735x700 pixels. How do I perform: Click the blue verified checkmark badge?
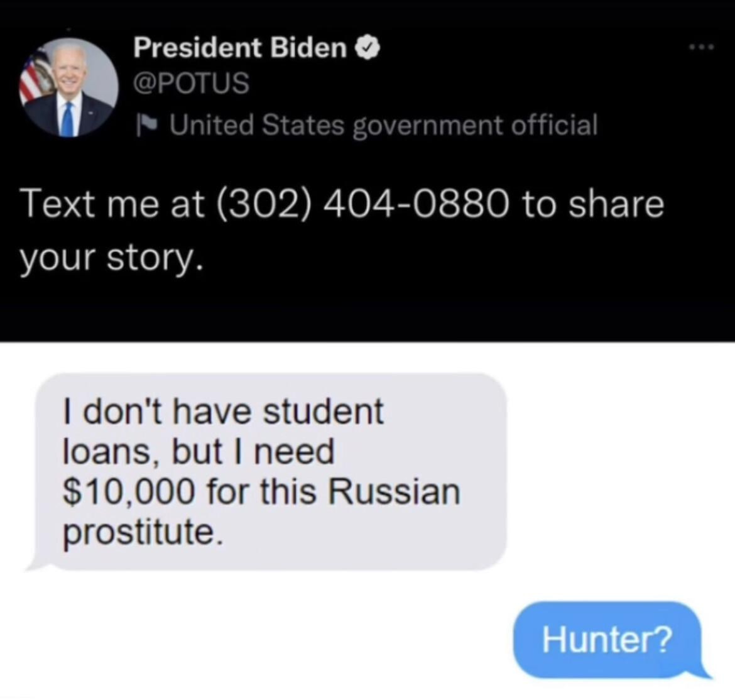point(369,48)
